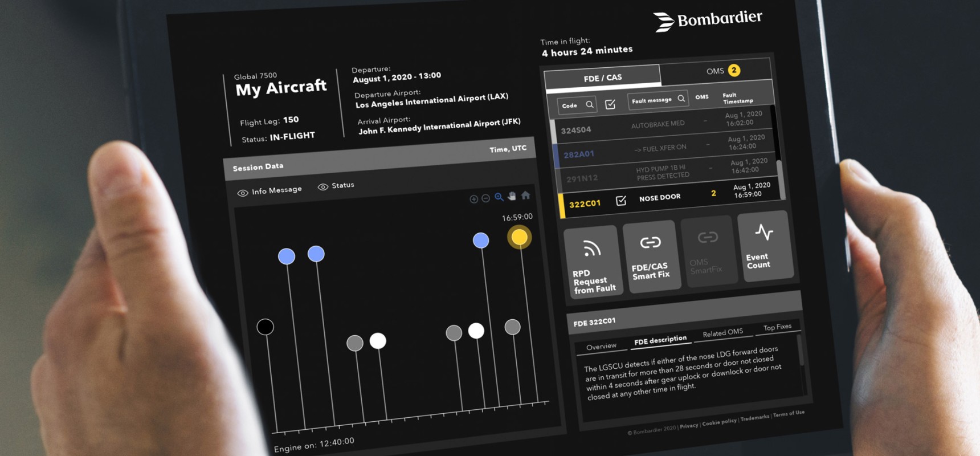Click the Fault Timestamp column header
Viewport: 980px width, 456px height.
coord(737,98)
